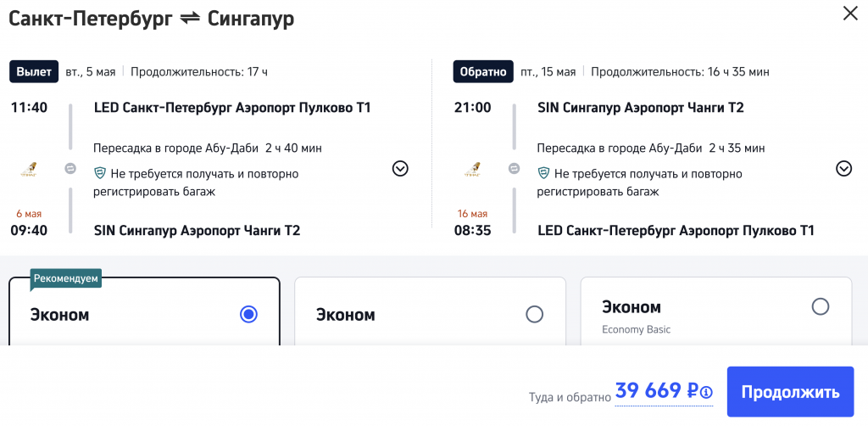Click the airline logo on return flight
868x426 pixels.
(x=472, y=170)
